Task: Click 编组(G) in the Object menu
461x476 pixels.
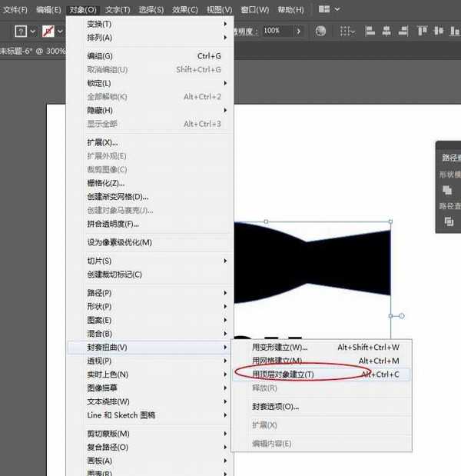Action: click(100, 56)
